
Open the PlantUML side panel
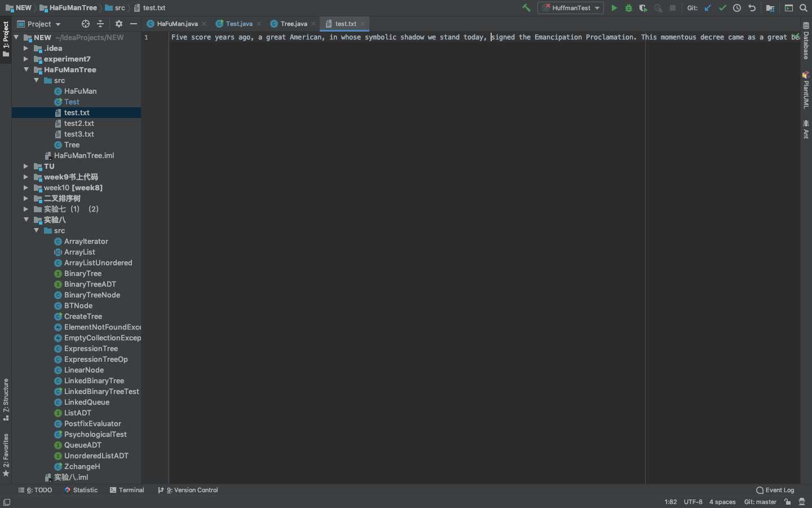806,90
